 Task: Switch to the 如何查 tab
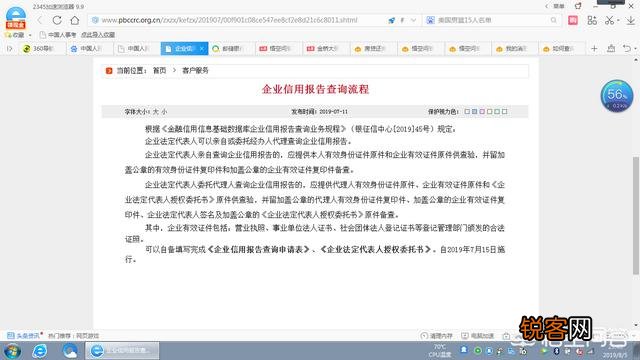(562, 49)
